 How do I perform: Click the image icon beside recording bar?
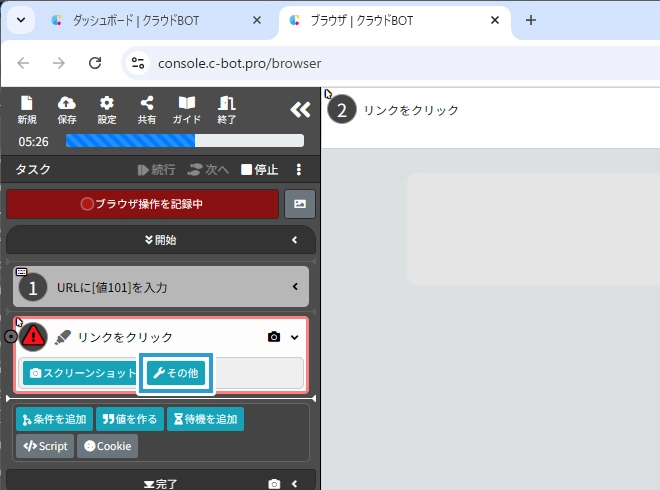300,204
